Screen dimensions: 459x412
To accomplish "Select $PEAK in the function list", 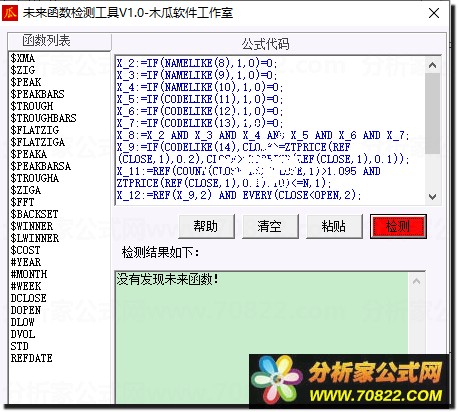I will 26,82.
